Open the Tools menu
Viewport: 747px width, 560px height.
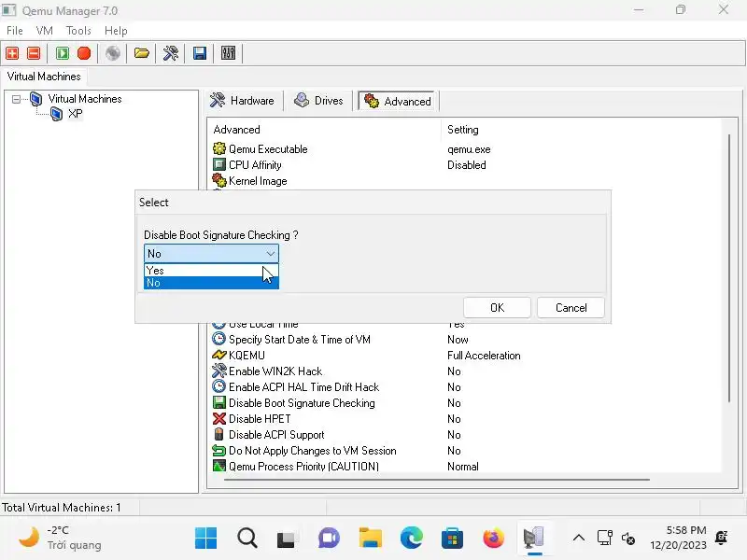(x=78, y=31)
